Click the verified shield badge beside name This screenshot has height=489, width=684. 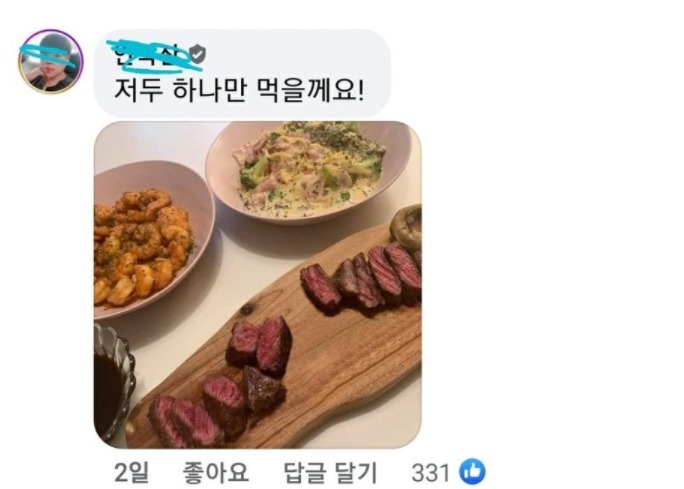click(197, 54)
